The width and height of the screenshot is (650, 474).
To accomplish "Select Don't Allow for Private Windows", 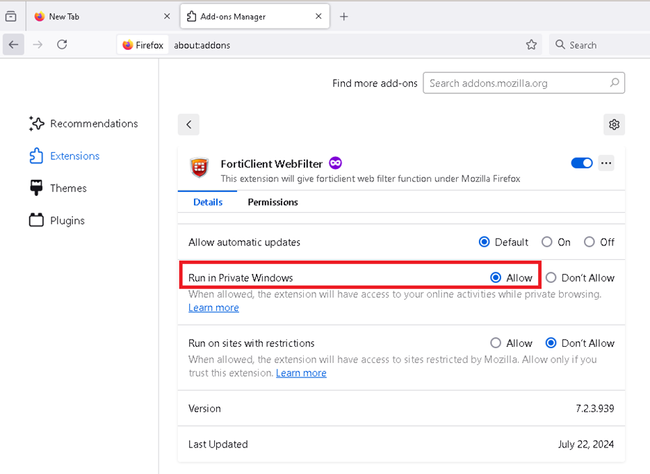I will point(550,277).
